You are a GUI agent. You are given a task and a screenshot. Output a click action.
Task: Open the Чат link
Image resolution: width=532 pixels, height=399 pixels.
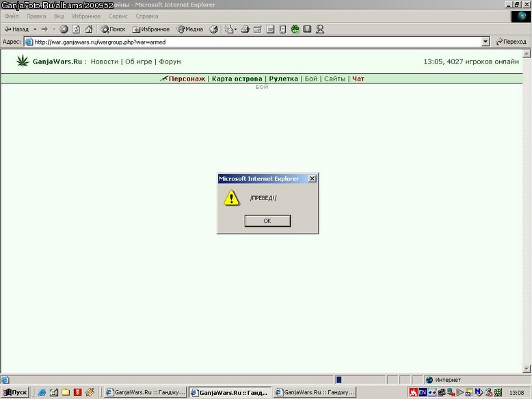(358, 79)
